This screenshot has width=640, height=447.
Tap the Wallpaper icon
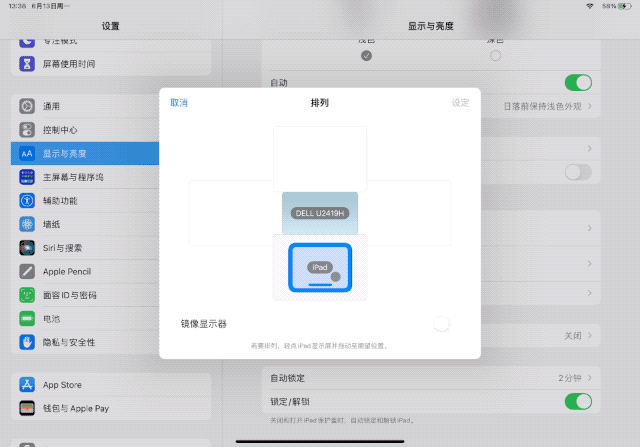point(27,224)
